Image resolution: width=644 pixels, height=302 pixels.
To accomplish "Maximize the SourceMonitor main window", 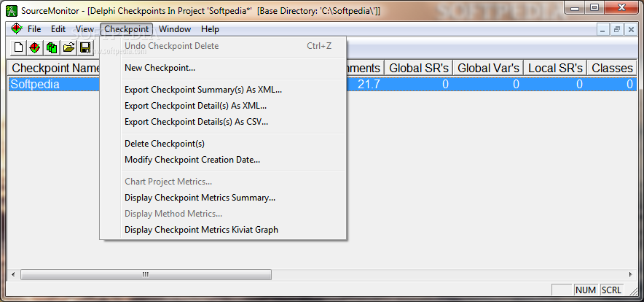I will [x=594, y=8].
